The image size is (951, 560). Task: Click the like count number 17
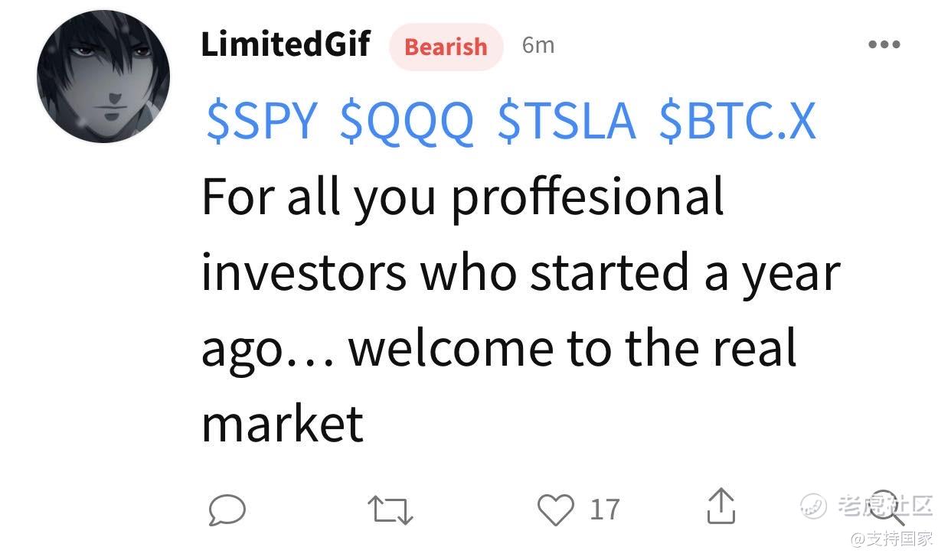[x=605, y=510]
